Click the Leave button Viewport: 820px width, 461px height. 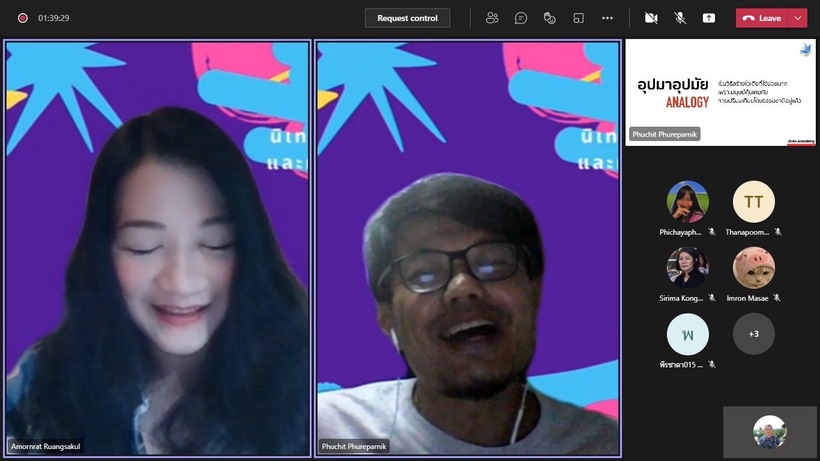point(762,18)
